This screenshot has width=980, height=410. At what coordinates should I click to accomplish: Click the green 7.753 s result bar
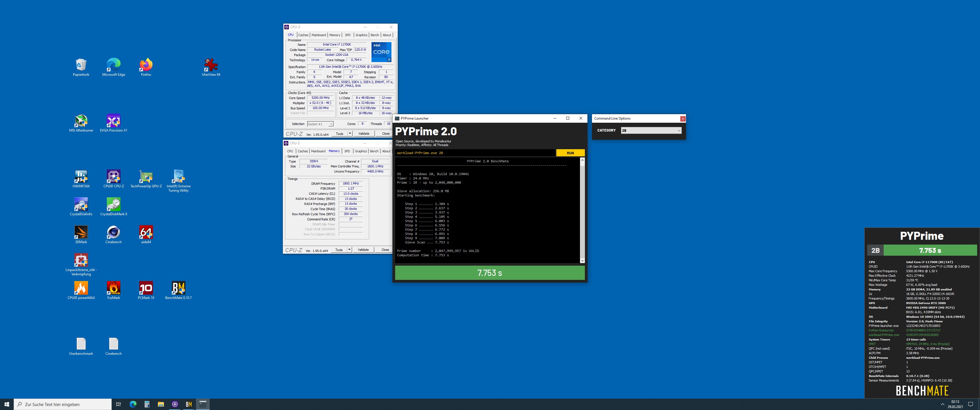[x=490, y=273]
